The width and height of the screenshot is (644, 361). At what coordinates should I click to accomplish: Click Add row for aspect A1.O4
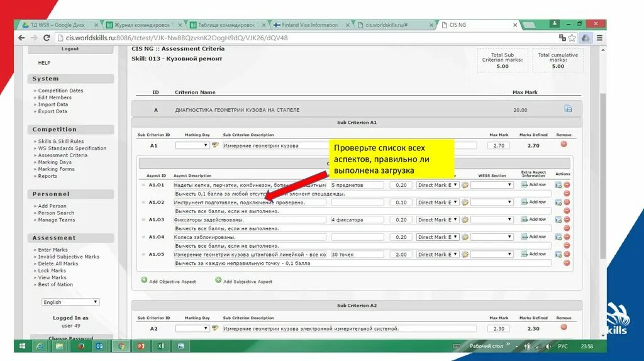tap(533, 236)
